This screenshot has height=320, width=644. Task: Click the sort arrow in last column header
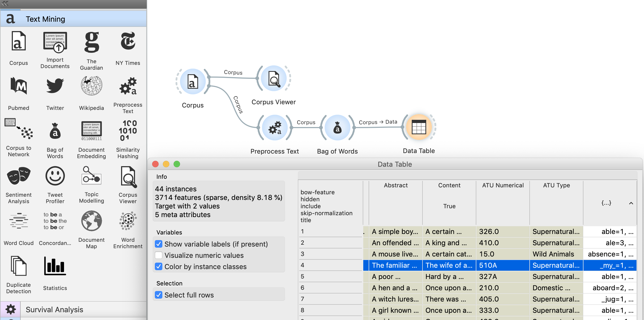click(x=631, y=203)
